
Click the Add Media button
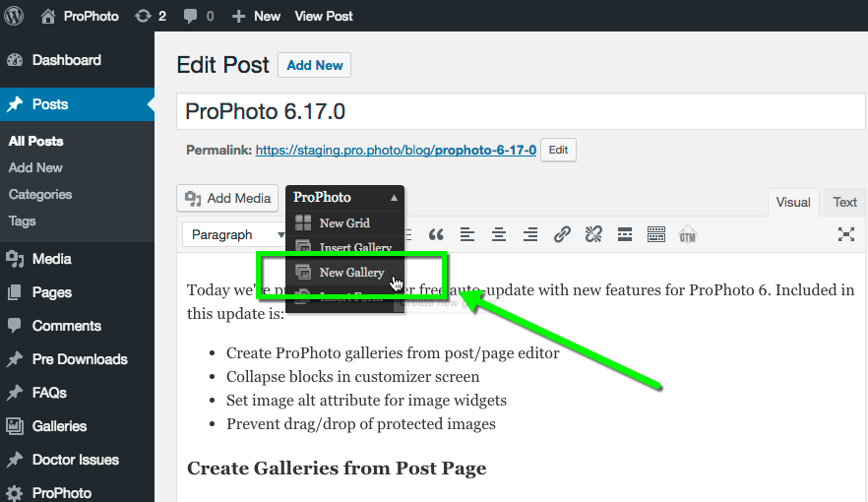(x=227, y=198)
